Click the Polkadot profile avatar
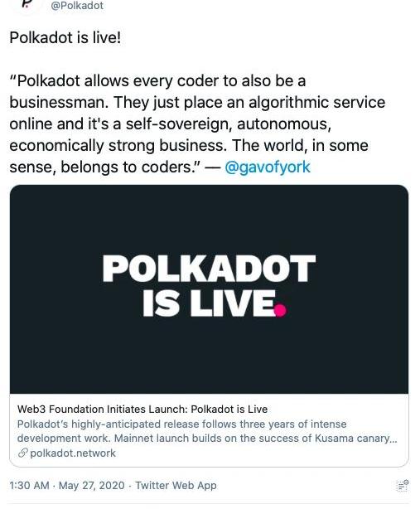This screenshot has width=420, height=509. 26,4
